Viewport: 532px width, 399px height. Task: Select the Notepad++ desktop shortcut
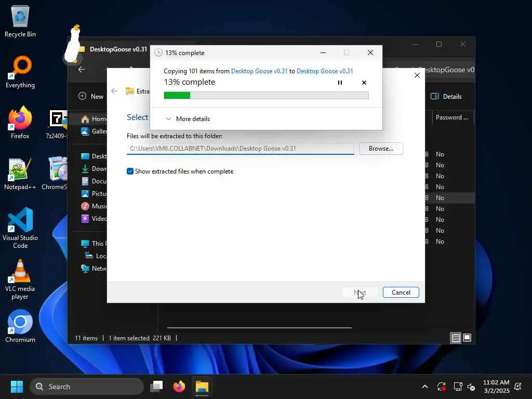(x=20, y=174)
